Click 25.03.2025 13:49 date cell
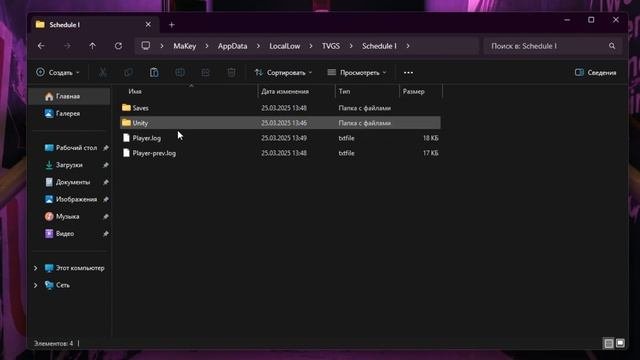 [284, 138]
